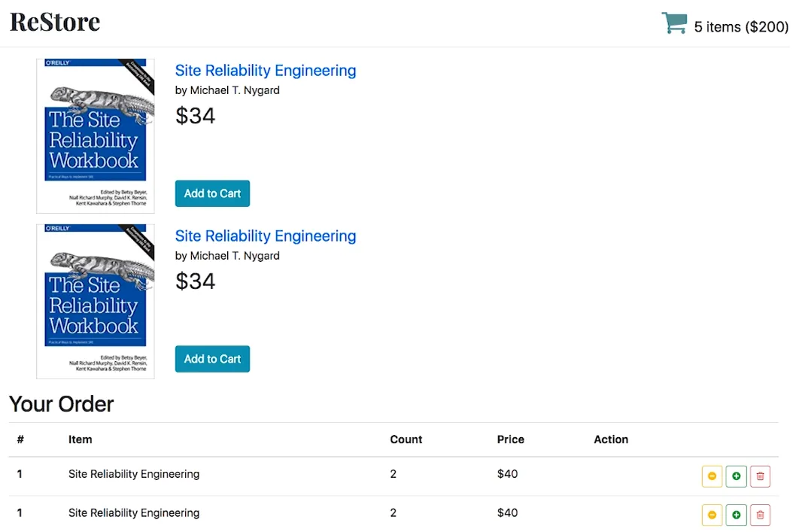Click the 'Count' column header
The image size is (802, 532).
point(406,439)
